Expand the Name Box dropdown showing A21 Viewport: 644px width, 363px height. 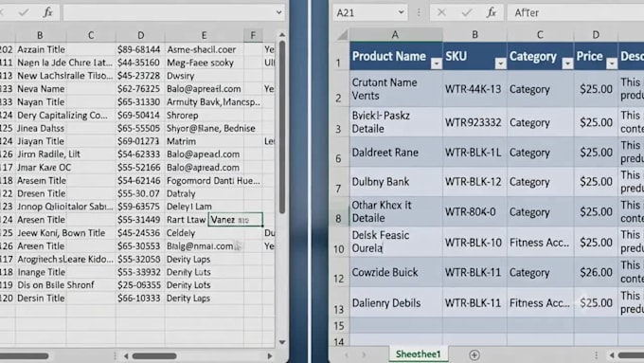401,12
